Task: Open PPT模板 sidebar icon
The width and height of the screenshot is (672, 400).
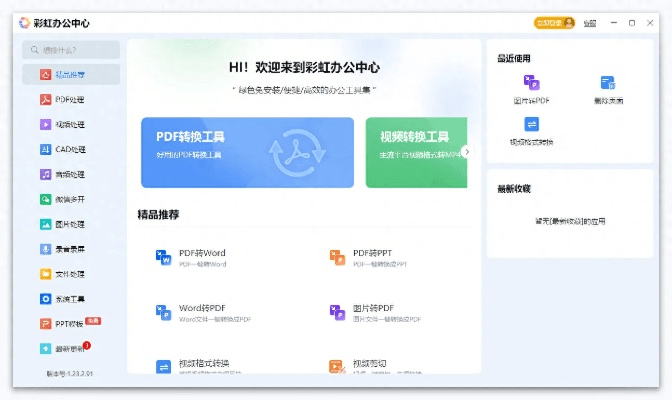Action: click(45, 324)
